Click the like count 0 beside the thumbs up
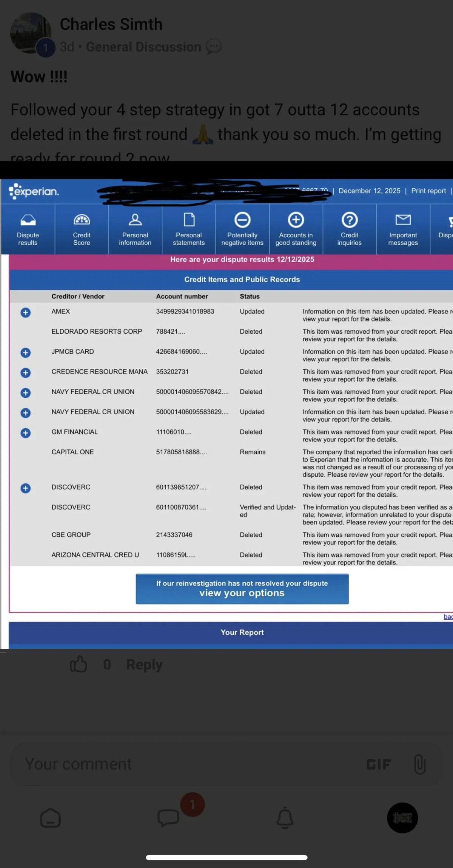The height and width of the screenshot is (868, 453). coord(107,665)
